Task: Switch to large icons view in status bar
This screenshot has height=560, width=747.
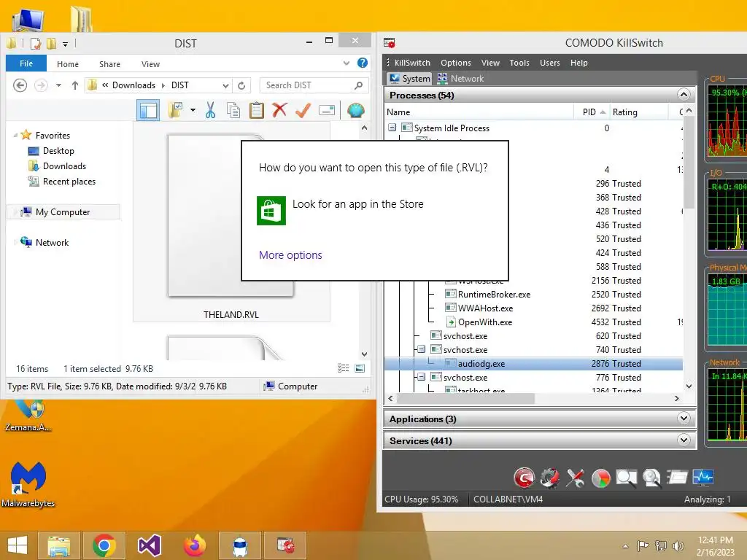Action: 360,368
